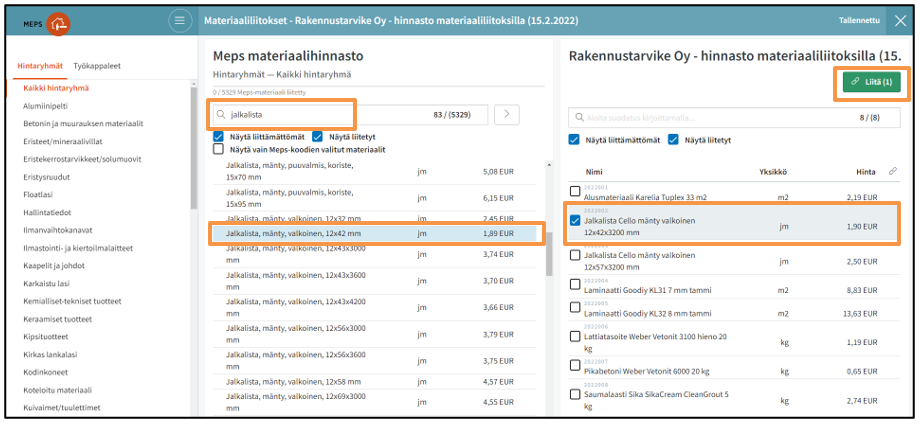
Task: Select Kodinkoneet price group
Action: click(44, 372)
